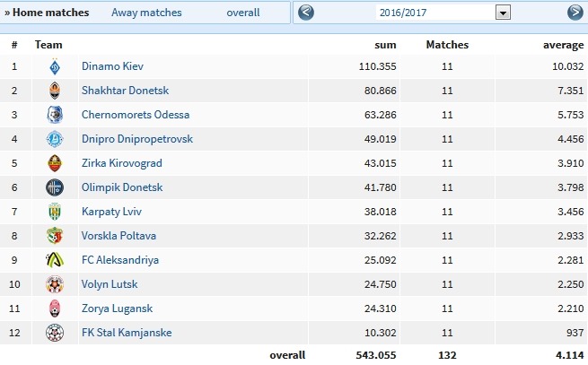Open Volyn Lutsk team link
This screenshot has height=365, width=588.
[110, 284]
